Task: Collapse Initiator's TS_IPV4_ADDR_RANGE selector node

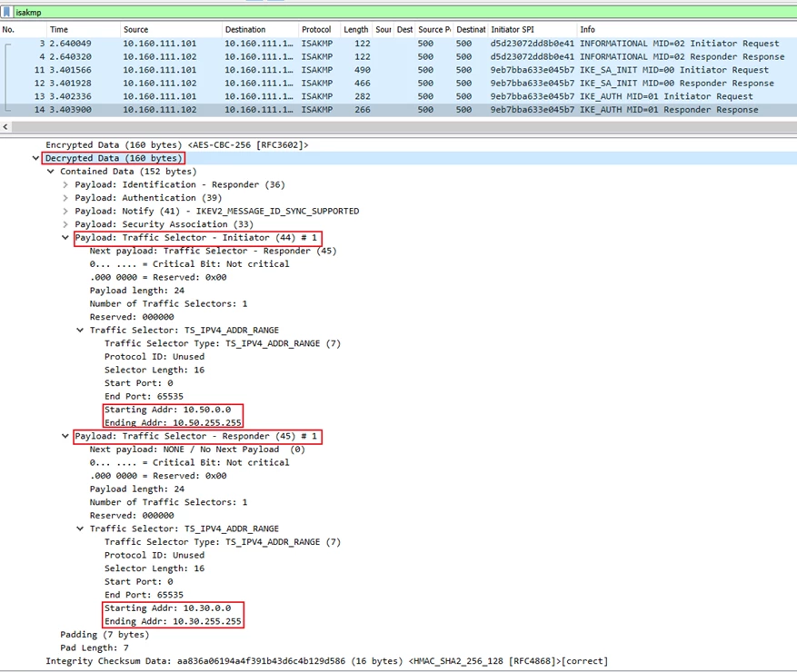Action: point(80,331)
